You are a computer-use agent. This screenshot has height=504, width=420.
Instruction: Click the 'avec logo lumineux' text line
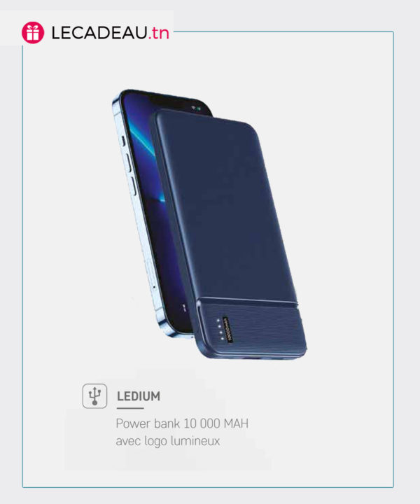(x=168, y=441)
